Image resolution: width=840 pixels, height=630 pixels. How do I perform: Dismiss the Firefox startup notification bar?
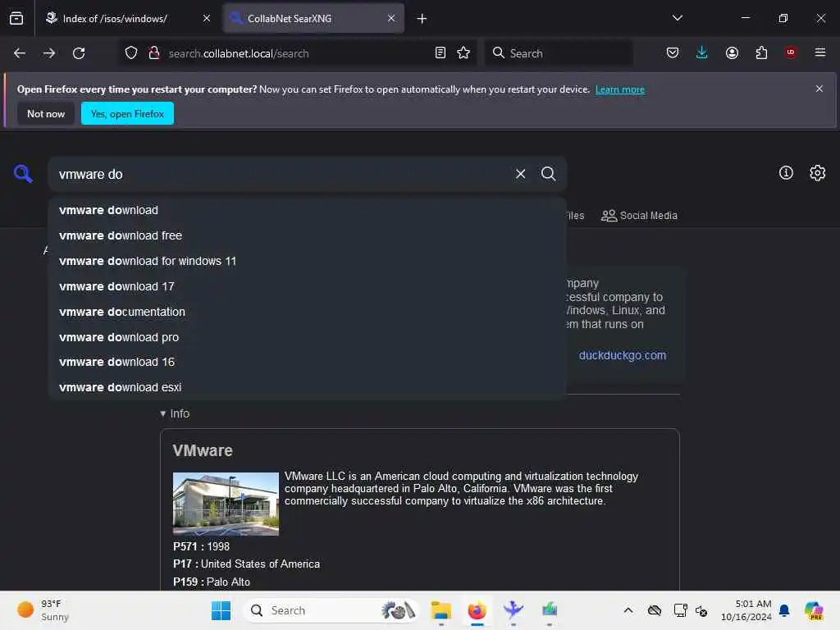click(x=819, y=89)
